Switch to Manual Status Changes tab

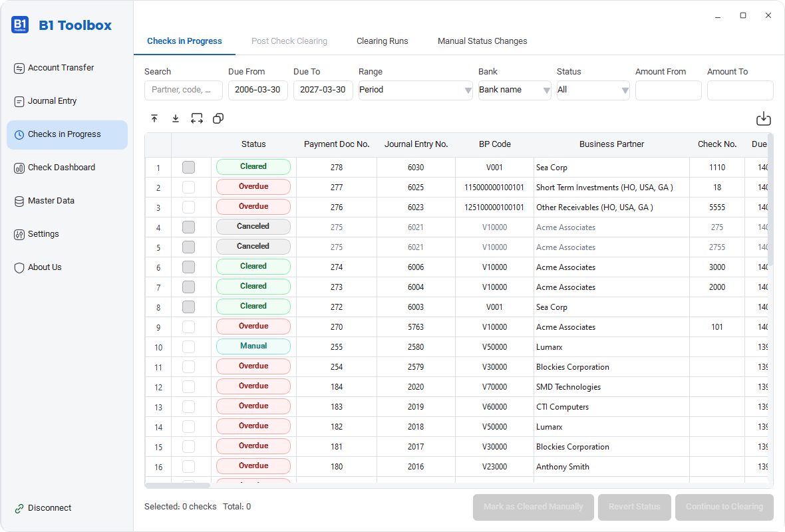pyautogui.click(x=482, y=41)
